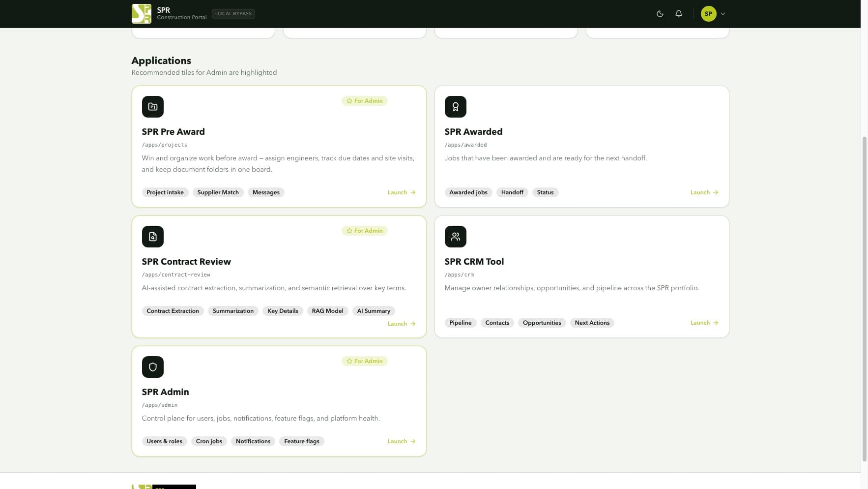868x489 pixels.
Task: Toggle dark mode moon icon
Action: (x=660, y=14)
